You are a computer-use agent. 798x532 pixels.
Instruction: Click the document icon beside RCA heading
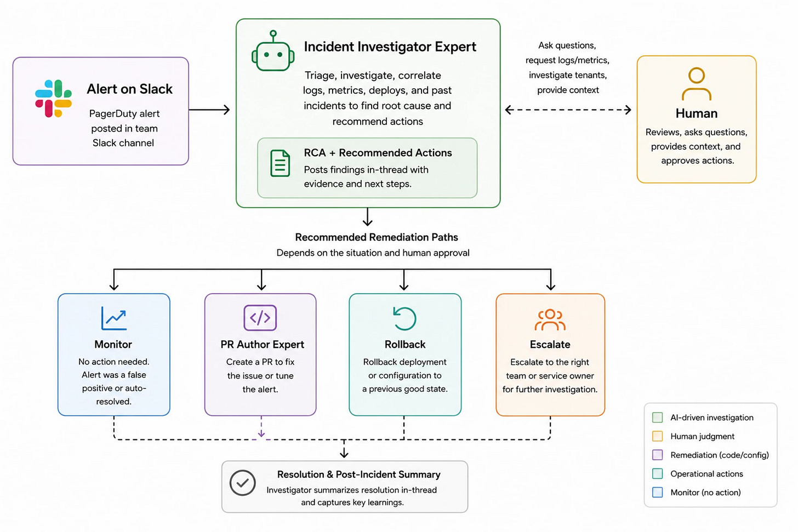coord(280,163)
